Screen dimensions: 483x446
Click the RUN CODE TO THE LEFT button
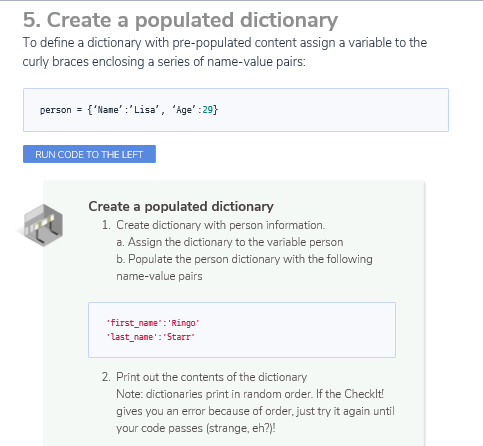[89, 154]
